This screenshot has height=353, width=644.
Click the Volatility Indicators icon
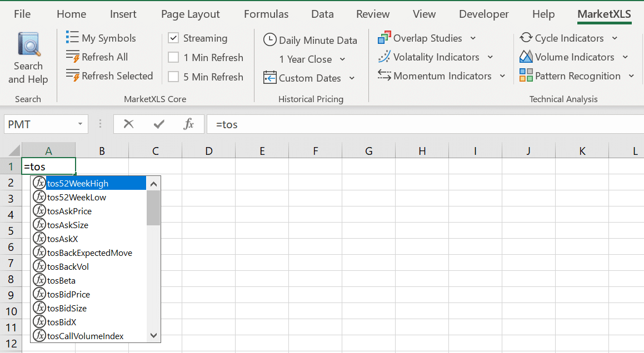pos(385,57)
